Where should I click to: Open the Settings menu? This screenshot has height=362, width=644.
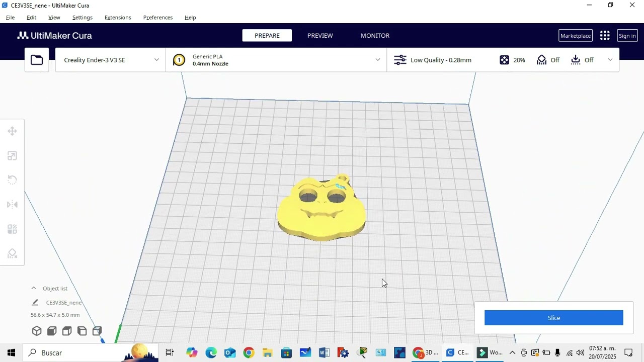tap(83, 18)
